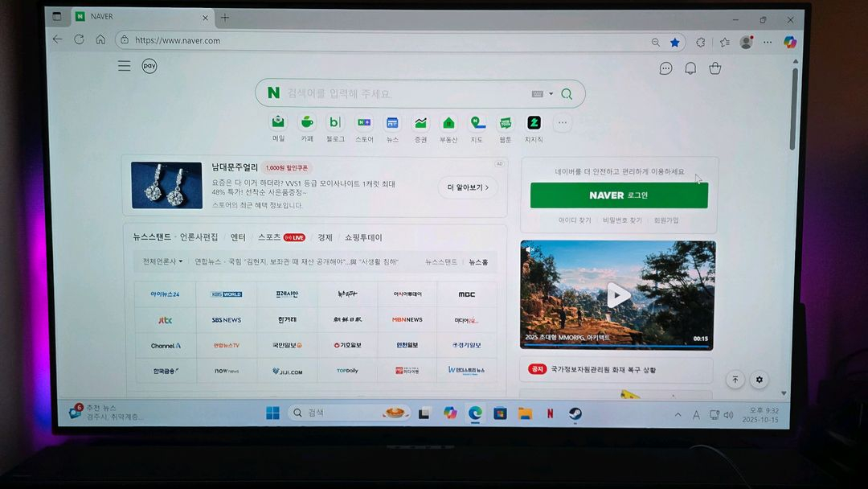Open the 회원가입 sign-up link
Screen dimensions: 868x489
coord(666,218)
